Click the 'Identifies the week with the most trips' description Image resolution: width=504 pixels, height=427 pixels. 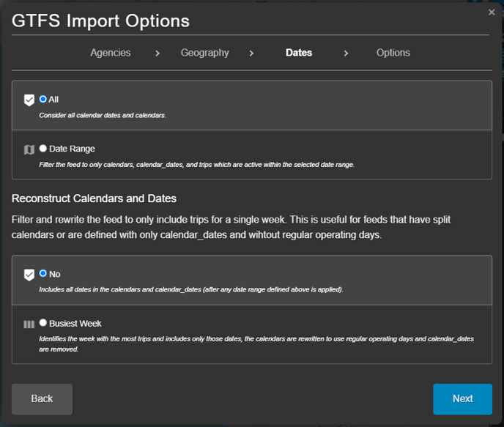click(256, 344)
